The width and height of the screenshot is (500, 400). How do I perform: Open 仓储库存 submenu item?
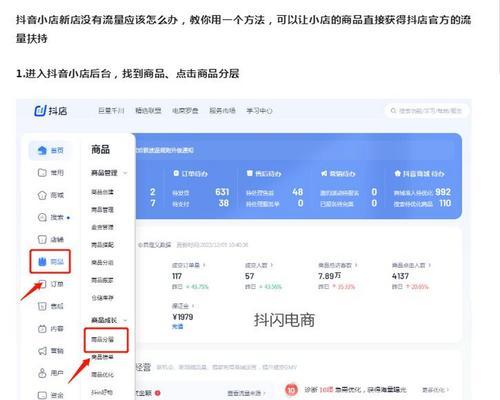point(102,298)
